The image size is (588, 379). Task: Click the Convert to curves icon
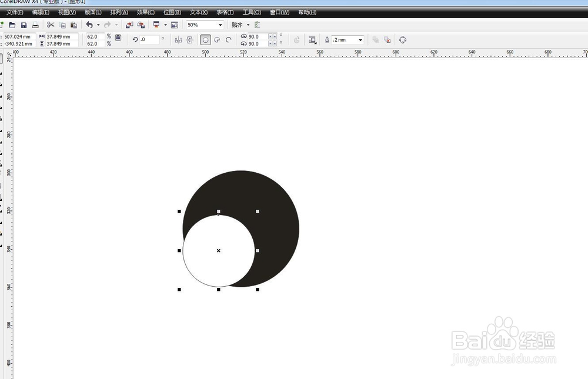click(403, 40)
